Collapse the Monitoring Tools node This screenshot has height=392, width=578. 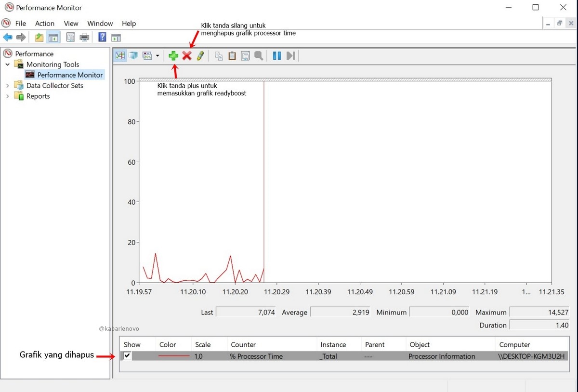tap(7, 65)
